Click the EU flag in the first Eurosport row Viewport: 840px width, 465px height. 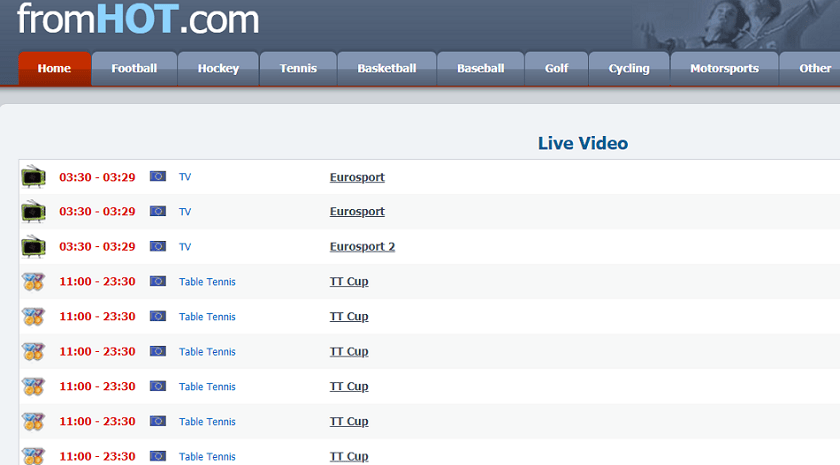coord(157,177)
